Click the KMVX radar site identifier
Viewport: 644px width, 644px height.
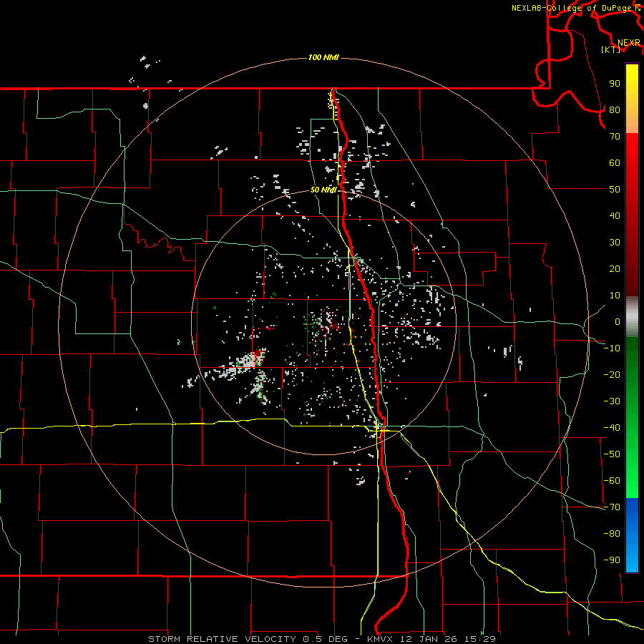click(381, 639)
